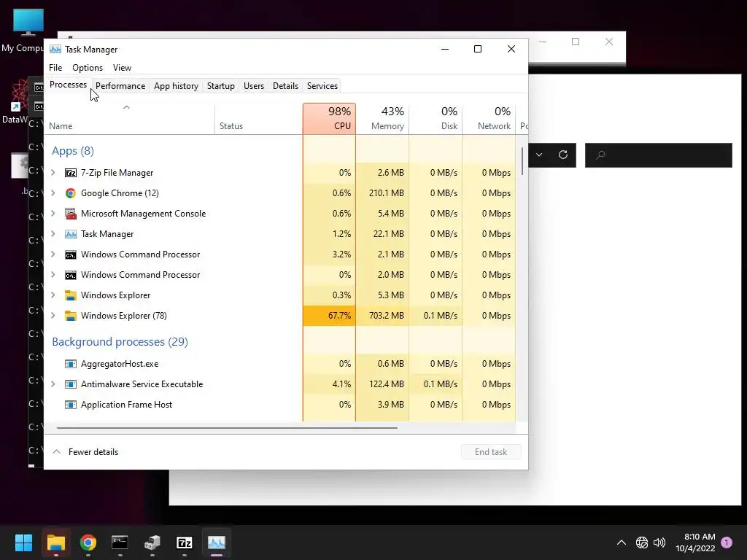This screenshot has width=747, height=560.
Task: Click the Task Manager process row icon
Action: click(71, 234)
